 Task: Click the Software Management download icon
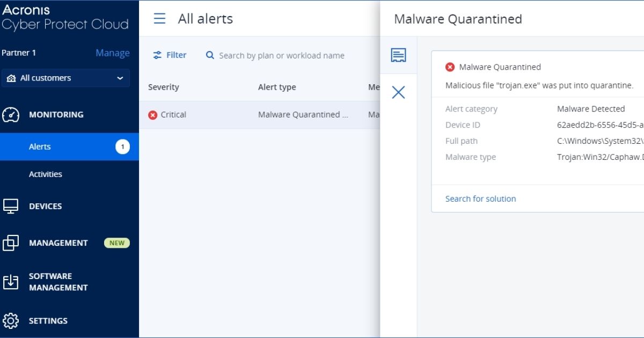(x=11, y=282)
